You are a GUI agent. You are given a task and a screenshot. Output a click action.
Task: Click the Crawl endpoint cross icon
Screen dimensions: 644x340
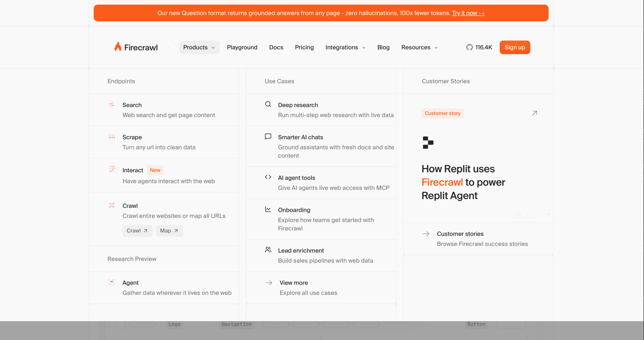(112, 205)
